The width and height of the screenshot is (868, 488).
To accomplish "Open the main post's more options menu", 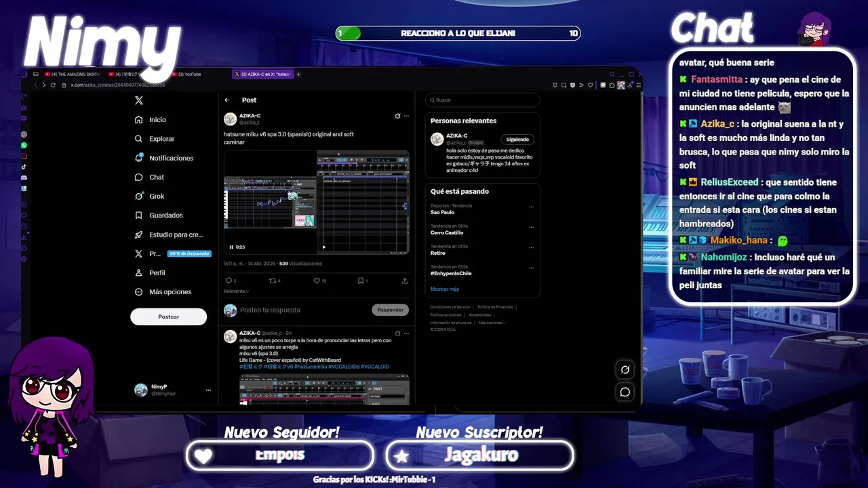I will tap(407, 116).
